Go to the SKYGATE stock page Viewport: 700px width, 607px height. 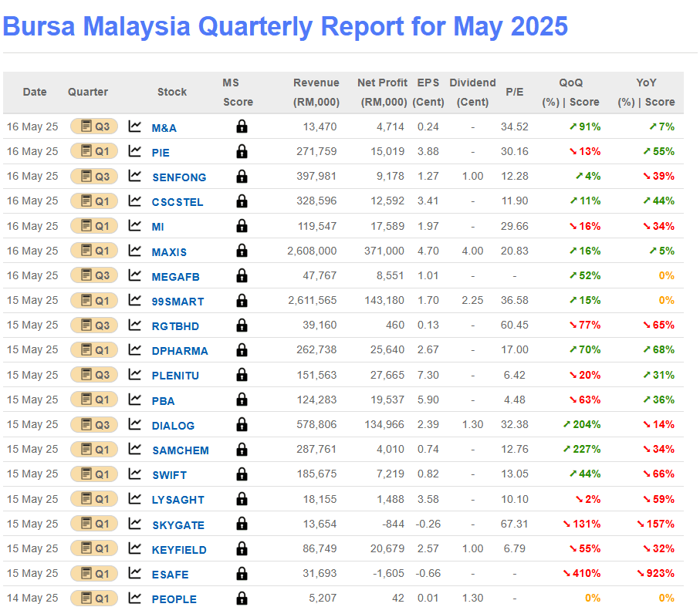178,525
